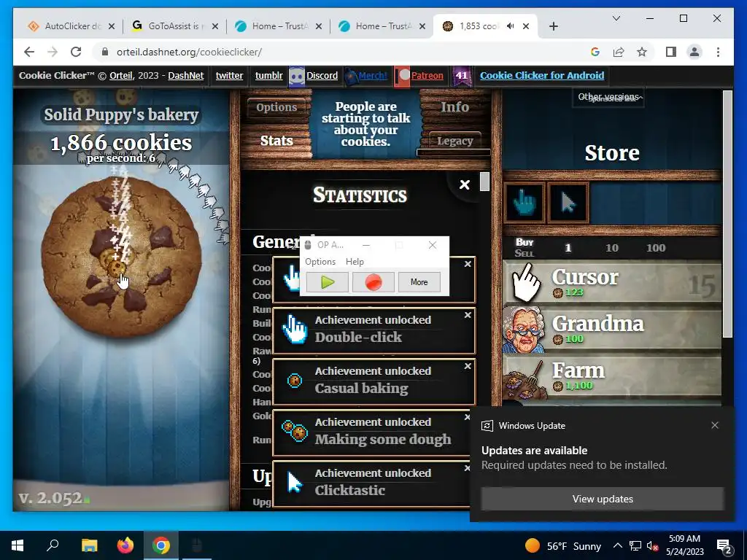Buy the plastic mouse cursor upgrade icon
Screen dimensions: 747x560
[568, 203]
